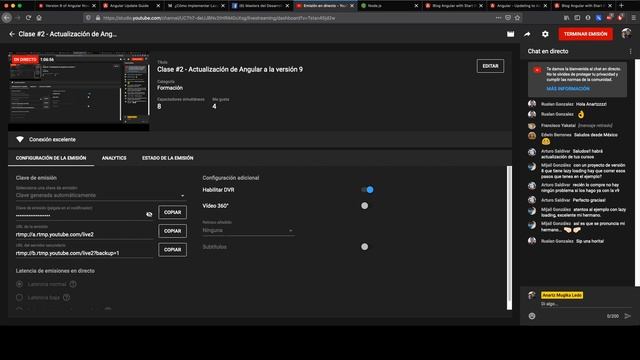This screenshot has width=640, height=360.
Task: Click the Anartz Mugika Lado name badge
Action: tap(562, 295)
